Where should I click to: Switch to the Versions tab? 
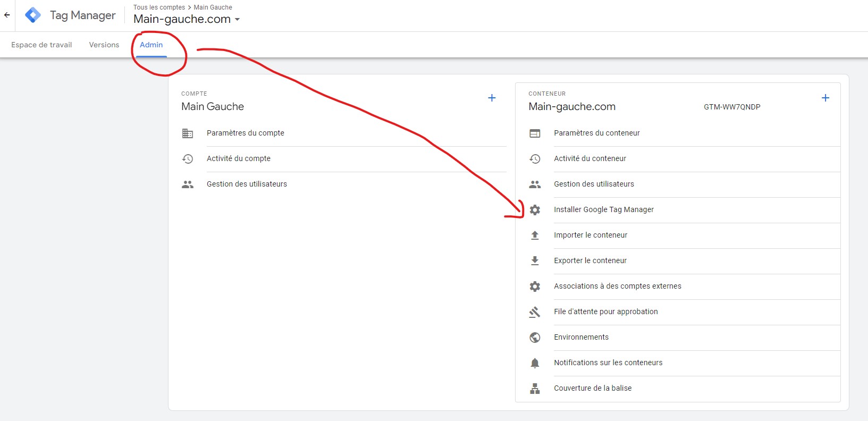[104, 45]
